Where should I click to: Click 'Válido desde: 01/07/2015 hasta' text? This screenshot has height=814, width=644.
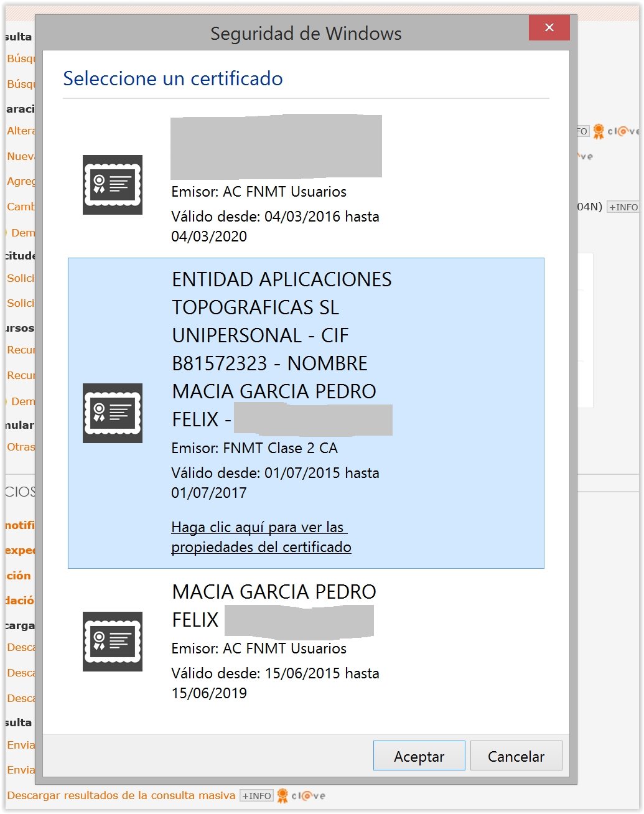tap(275, 473)
